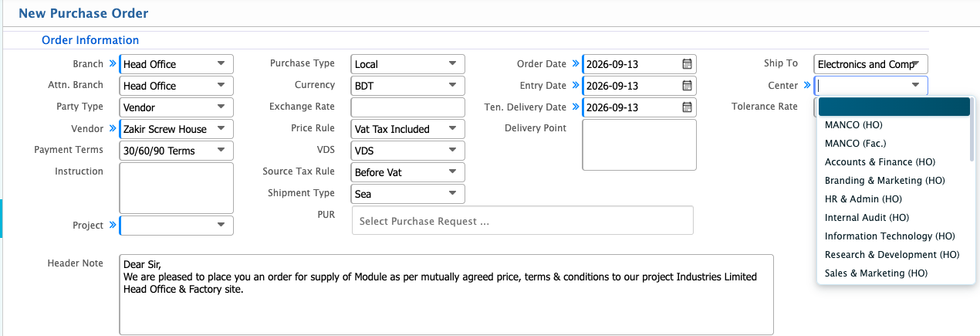Image resolution: width=980 pixels, height=336 pixels.
Task: Select MANCO (HO) from Center list
Action: (x=893, y=124)
